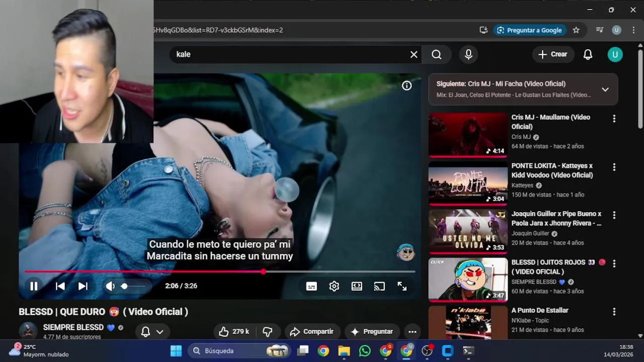Switch to theater mode
The image size is (644, 362).
click(357, 286)
